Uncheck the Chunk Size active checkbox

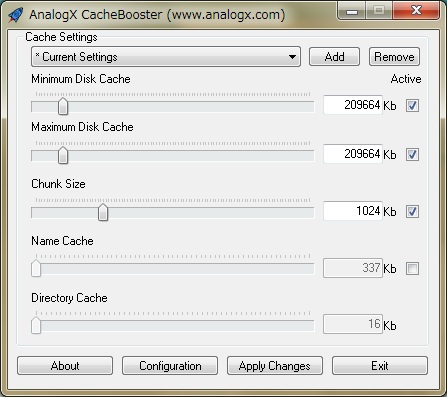[412, 211]
